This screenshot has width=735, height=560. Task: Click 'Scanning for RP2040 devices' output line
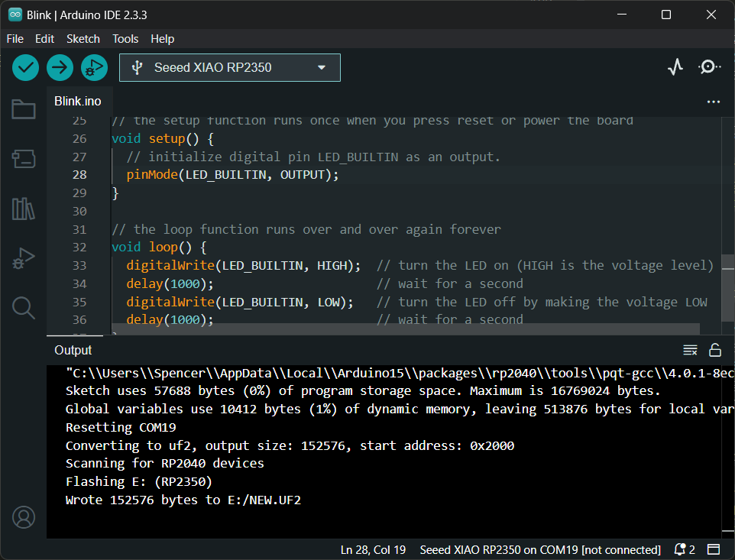coord(164,464)
